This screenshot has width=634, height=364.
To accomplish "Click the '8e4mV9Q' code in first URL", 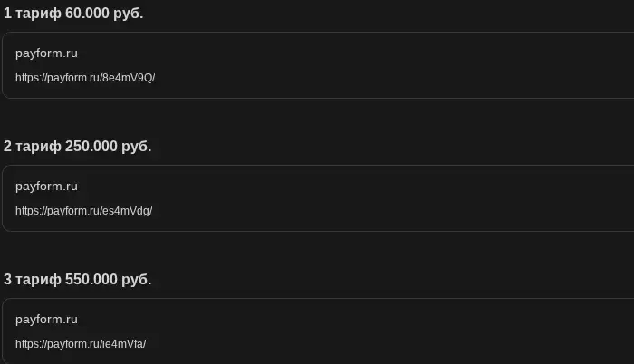I will tap(127, 78).
